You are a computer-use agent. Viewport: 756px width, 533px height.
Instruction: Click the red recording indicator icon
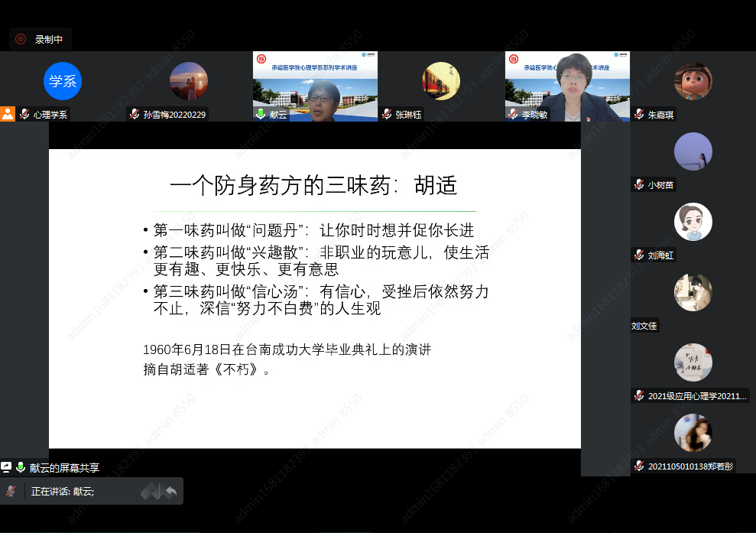21,39
